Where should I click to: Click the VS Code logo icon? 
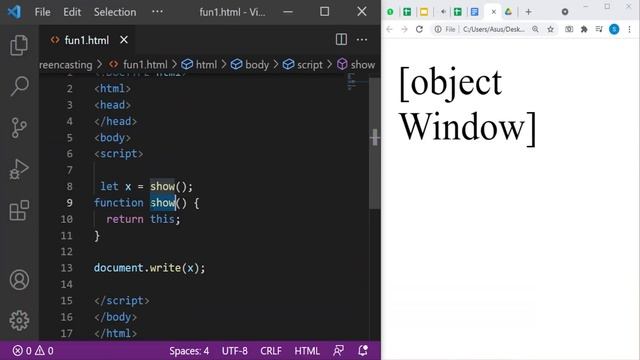click(x=14, y=11)
